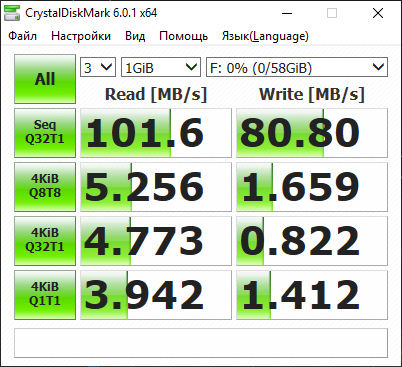Run all benchmarks with the All button

click(45, 79)
